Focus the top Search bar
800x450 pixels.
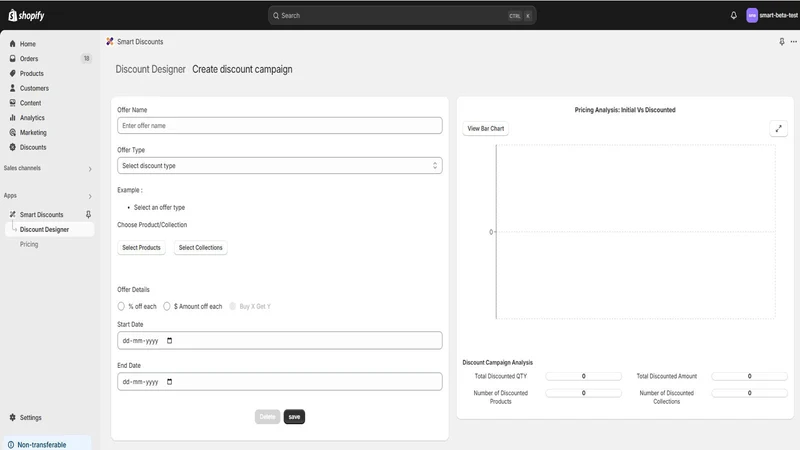pyautogui.click(x=402, y=16)
